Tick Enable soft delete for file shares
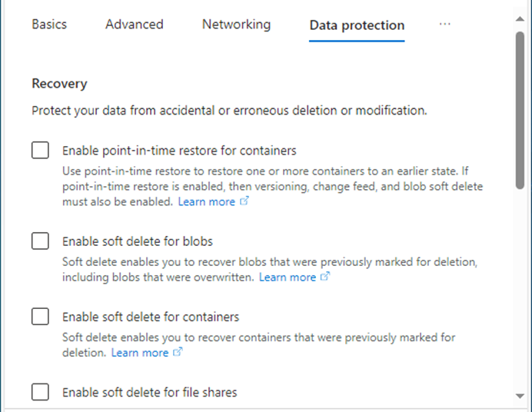This screenshot has height=412, width=532. coord(41,392)
